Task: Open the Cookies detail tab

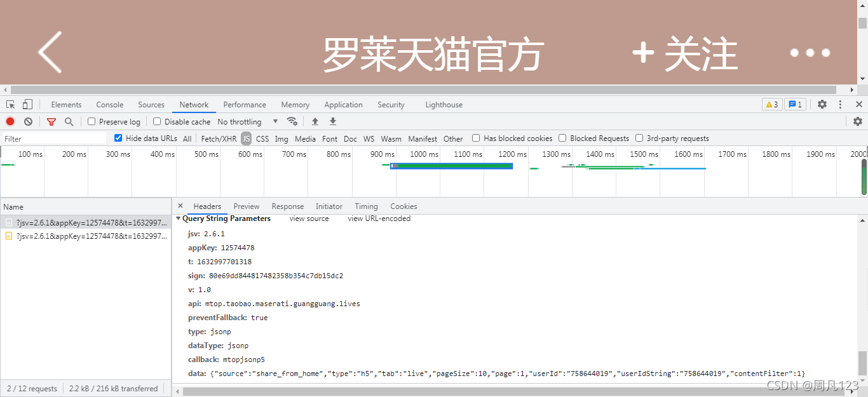Action: pyautogui.click(x=403, y=206)
